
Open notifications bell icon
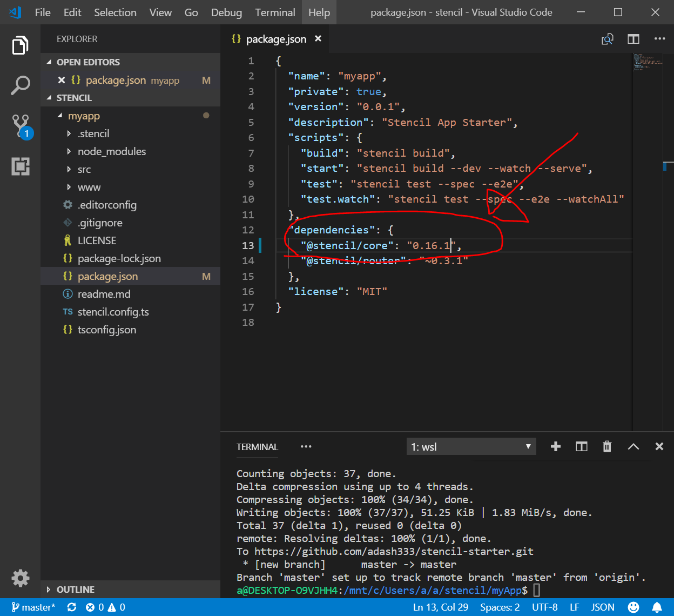(657, 607)
